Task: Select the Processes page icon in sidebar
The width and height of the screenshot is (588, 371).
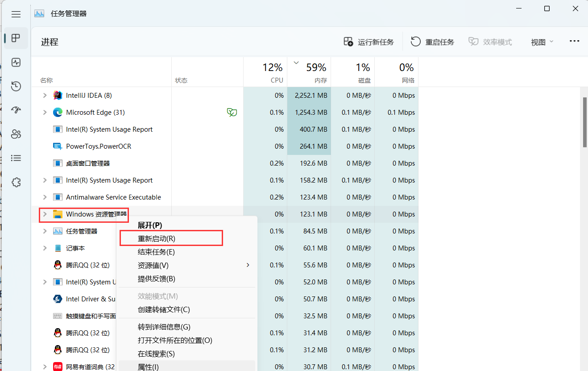Action: click(16, 38)
